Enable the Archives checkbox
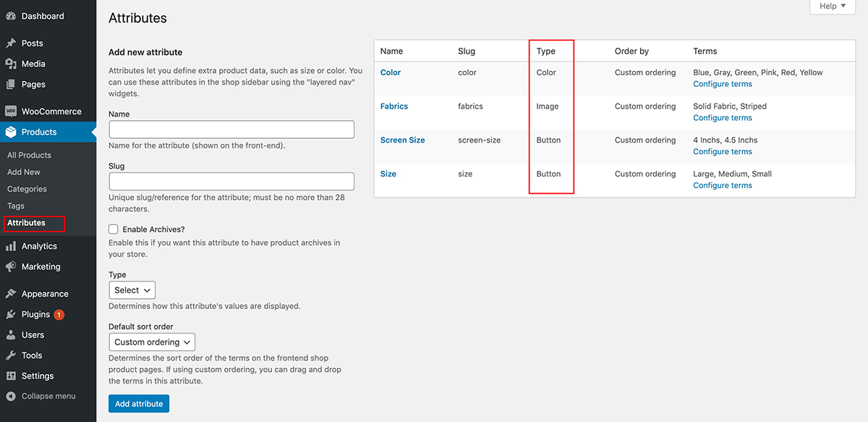Screen dimensions: 868x422 tap(114, 229)
